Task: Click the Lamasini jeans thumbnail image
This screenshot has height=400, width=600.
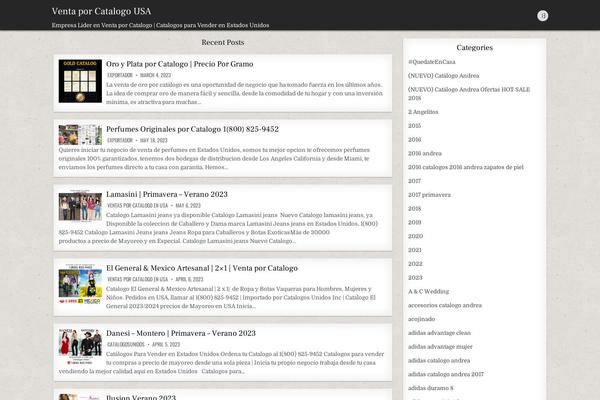Action: (80, 206)
